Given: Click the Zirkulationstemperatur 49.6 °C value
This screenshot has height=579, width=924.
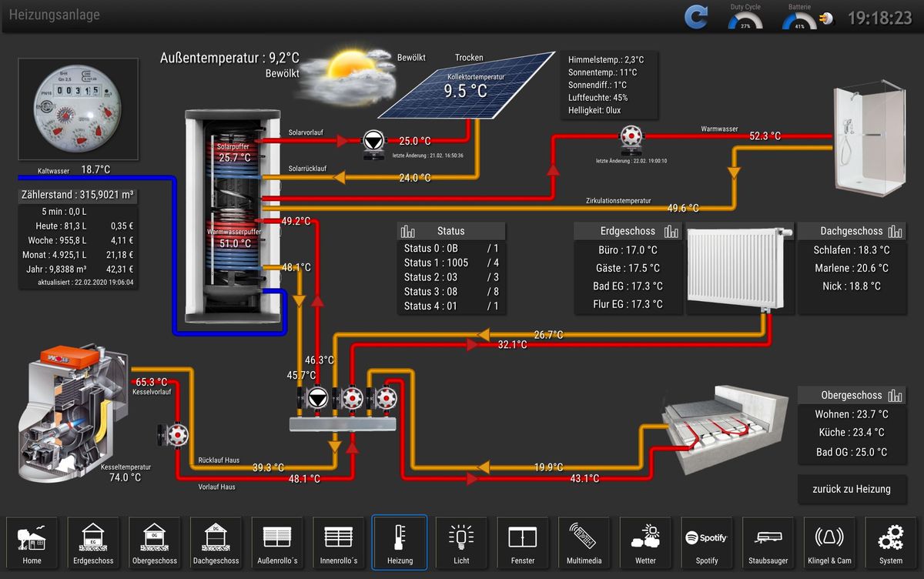Looking at the screenshot, I should tap(683, 208).
